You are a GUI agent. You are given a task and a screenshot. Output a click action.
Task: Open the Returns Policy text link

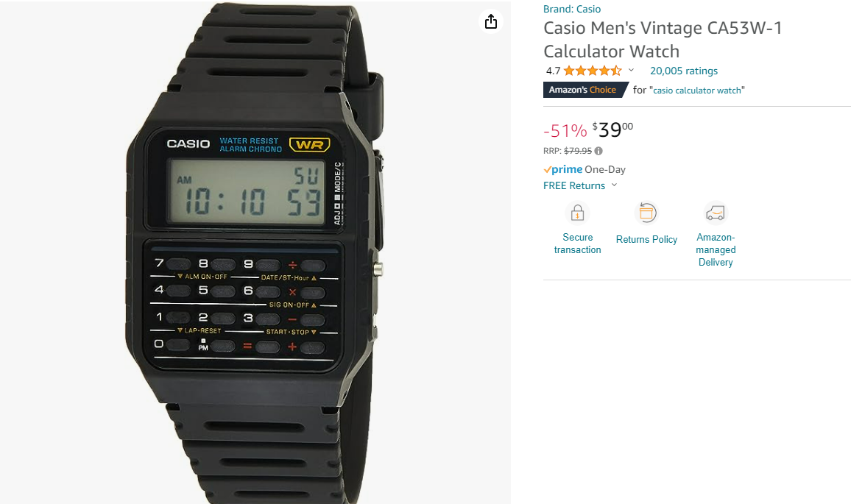[646, 239]
